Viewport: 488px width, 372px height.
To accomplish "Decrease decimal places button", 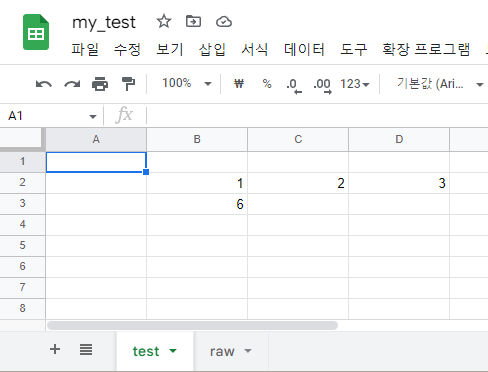I will tap(294, 85).
